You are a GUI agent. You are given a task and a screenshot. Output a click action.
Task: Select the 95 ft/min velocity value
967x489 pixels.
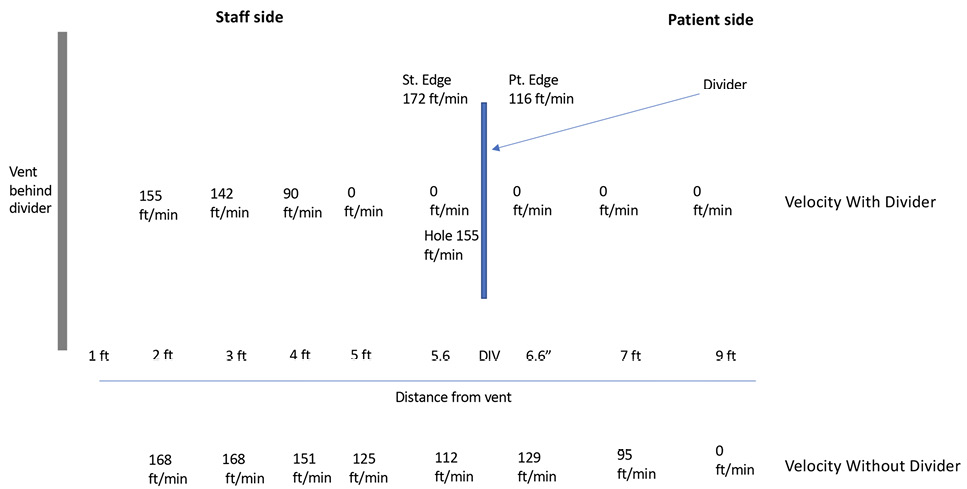(x=637, y=464)
